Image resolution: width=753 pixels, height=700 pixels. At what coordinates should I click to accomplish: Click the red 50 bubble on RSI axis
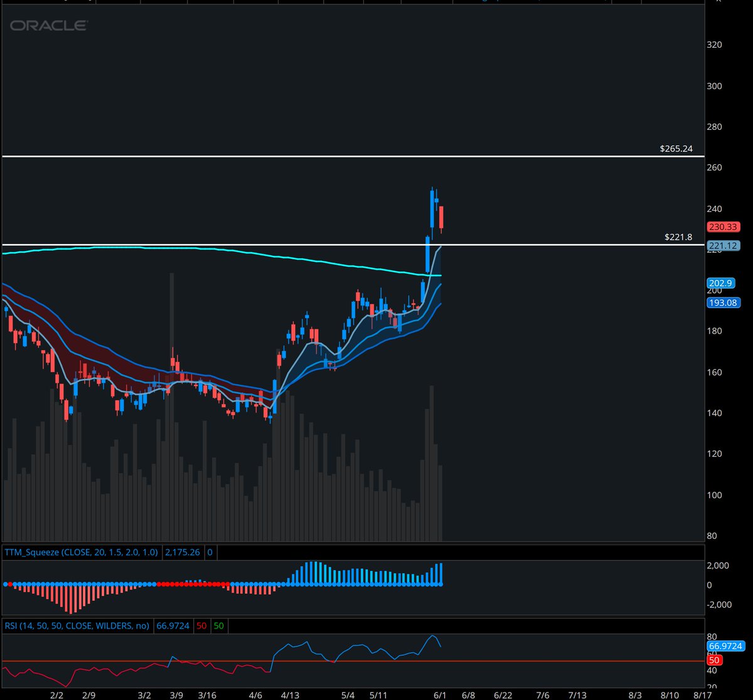tap(715, 660)
